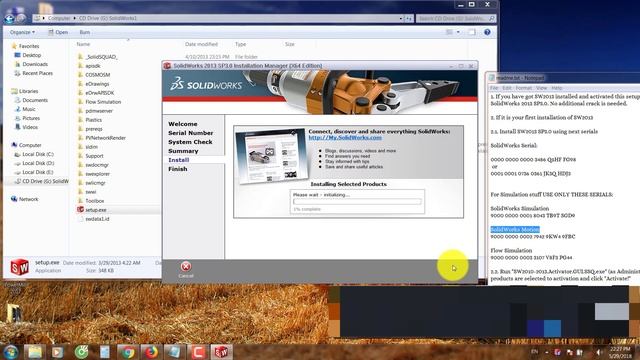Select the Install step in installer
Image resolution: width=640 pixels, height=360 pixels.
tap(178, 160)
